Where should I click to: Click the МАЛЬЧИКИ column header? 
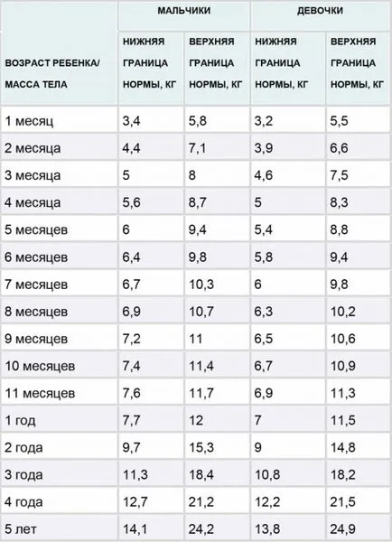tap(184, 11)
